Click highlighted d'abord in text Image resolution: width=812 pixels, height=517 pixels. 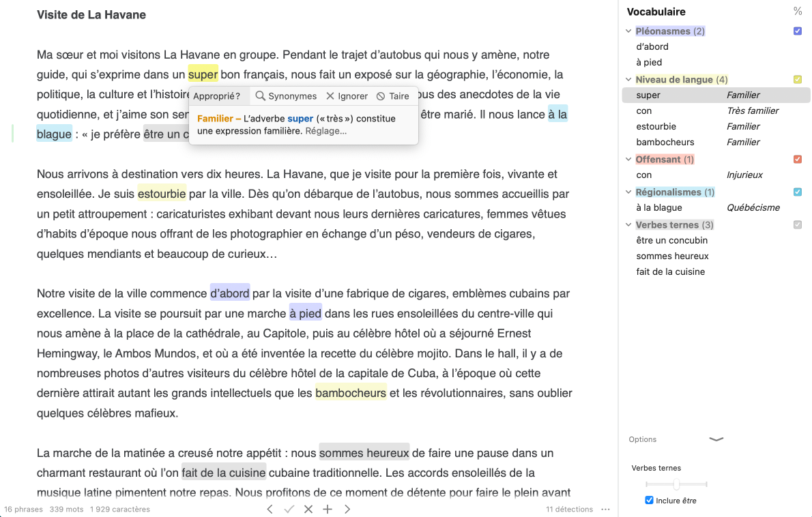(230, 293)
